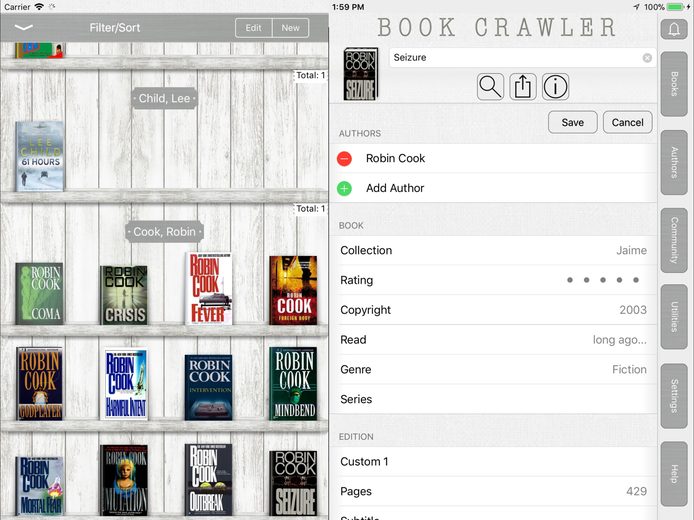694x520 pixels.
Task: Tap the notification bell icon
Action: tap(674, 30)
